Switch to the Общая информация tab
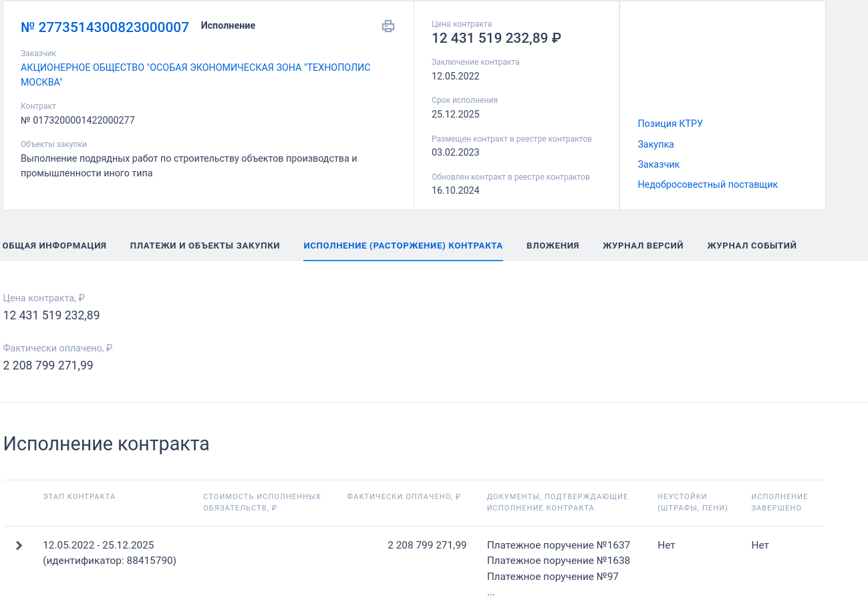Image resolution: width=868 pixels, height=606 pixels. [x=54, y=245]
